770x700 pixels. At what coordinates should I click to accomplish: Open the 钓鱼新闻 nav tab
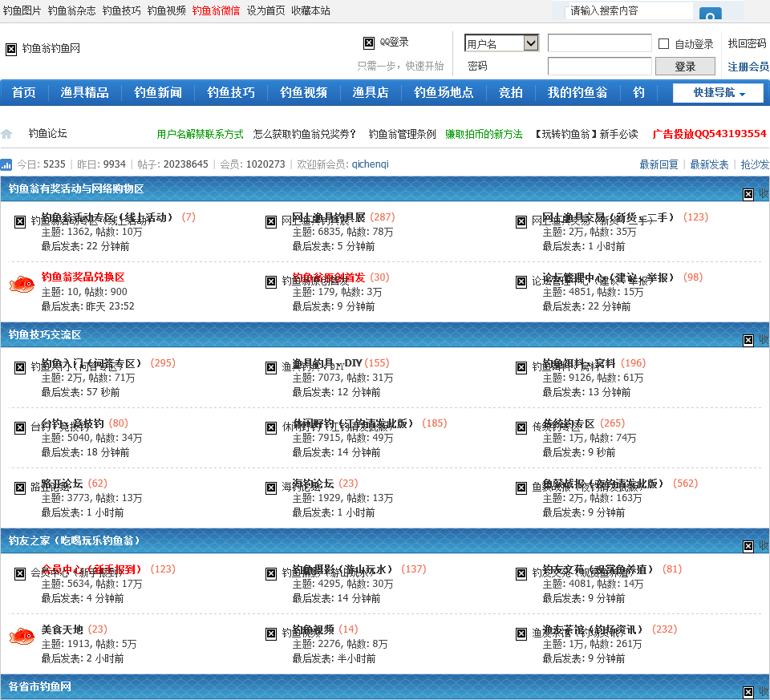158,93
